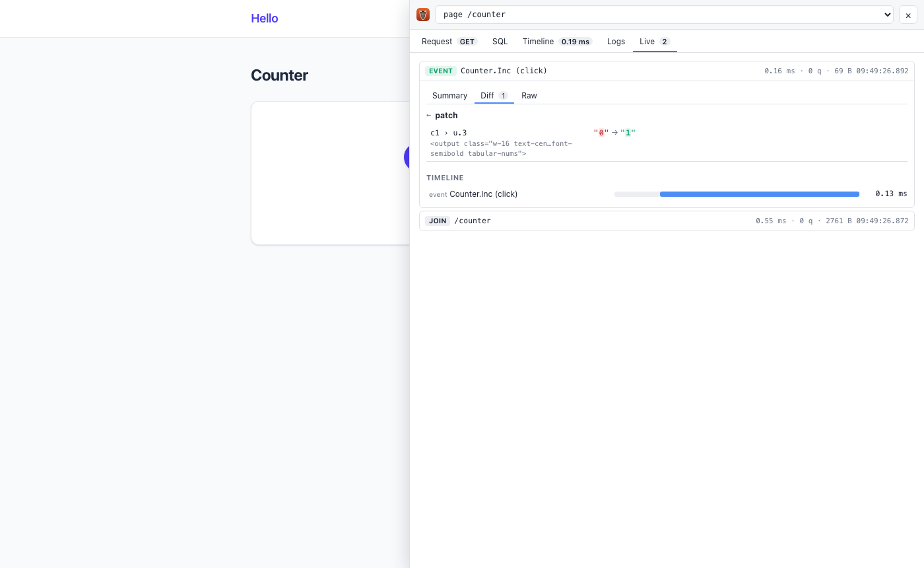Close the debug panel
This screenshot has height=568, width=924.
[908, 15]
